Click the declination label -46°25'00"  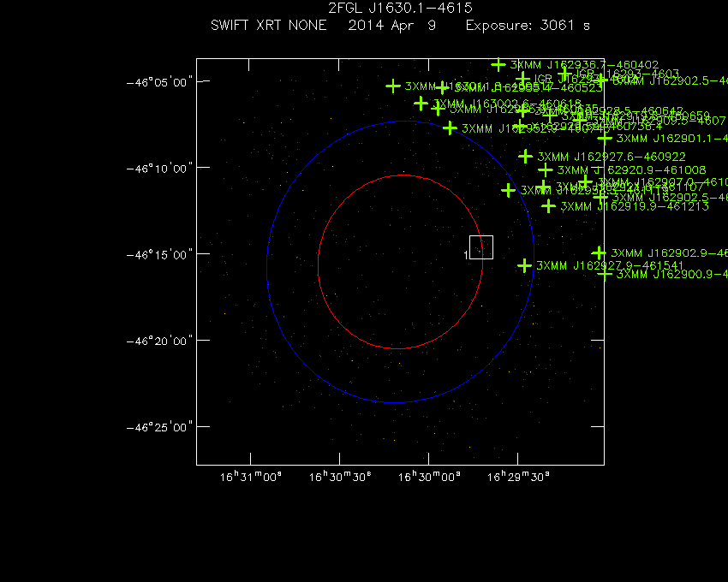point(159,427)
